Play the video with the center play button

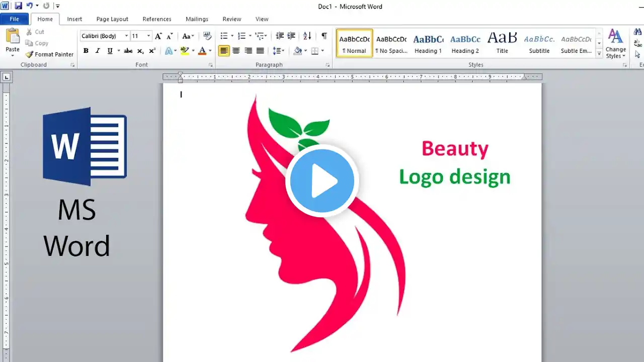(322, 181)
